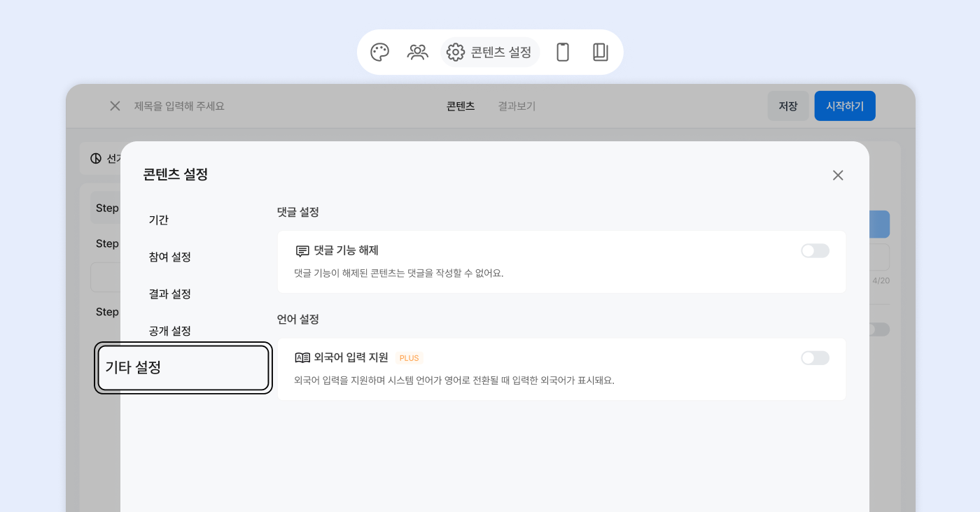Open the book guide icon
The width and height of the screenshot is (980, 512).
600,52
